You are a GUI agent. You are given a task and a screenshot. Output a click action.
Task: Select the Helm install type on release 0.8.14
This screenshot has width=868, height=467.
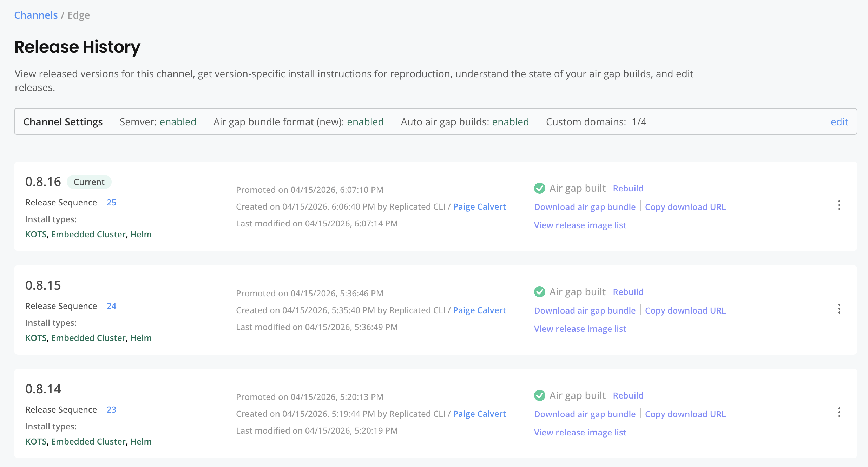pos(140,441)
